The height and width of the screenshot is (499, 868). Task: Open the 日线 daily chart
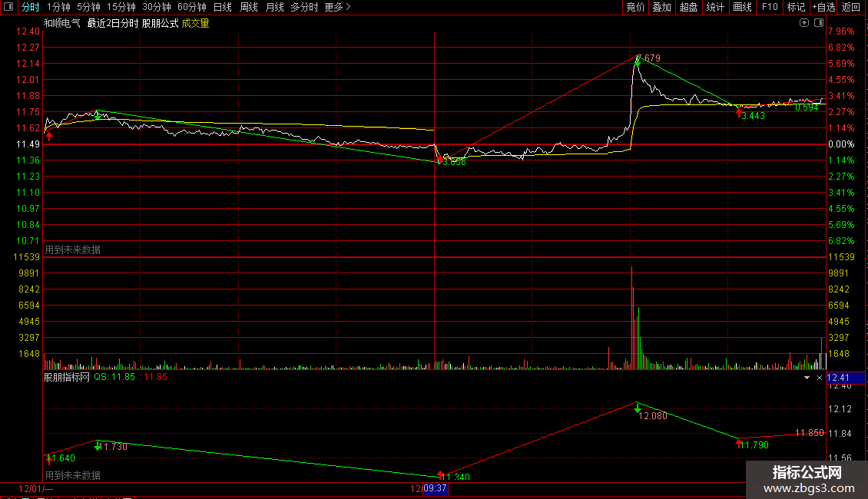tap(223, 7)
